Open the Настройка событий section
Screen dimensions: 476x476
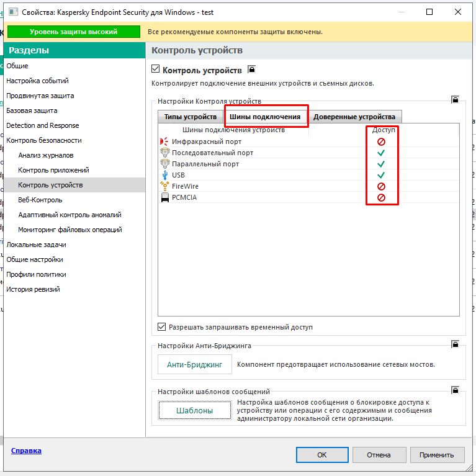[74, 81]
